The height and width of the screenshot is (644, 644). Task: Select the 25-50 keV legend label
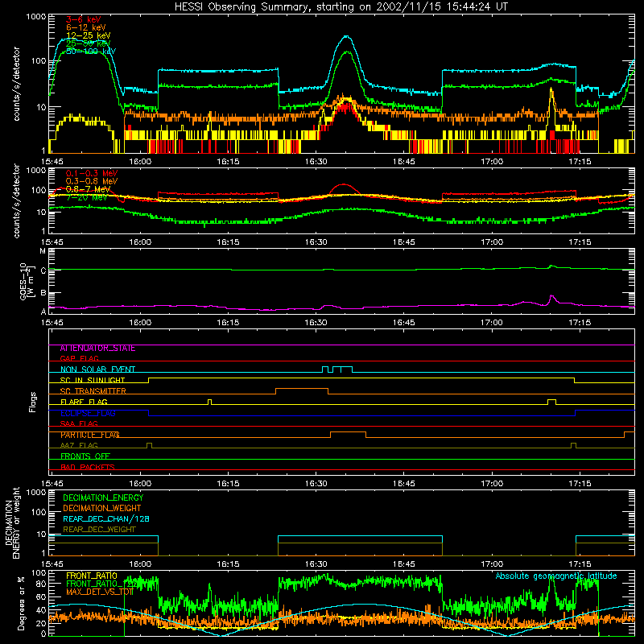[89, 43]
